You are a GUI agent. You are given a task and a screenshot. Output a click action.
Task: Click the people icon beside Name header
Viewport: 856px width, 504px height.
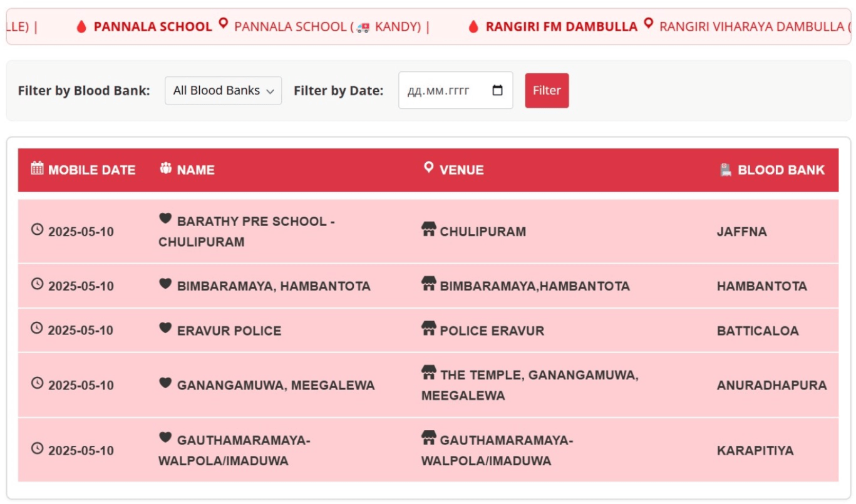pyautogui.click(x=165, y=168)
